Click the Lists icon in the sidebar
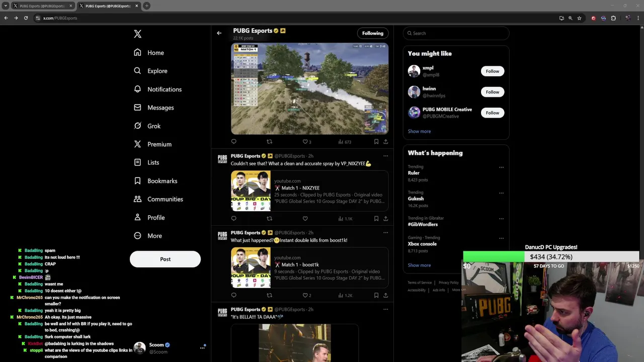This screenshot has width=644, height=362. pyautogui.click(x=137, y=162)
